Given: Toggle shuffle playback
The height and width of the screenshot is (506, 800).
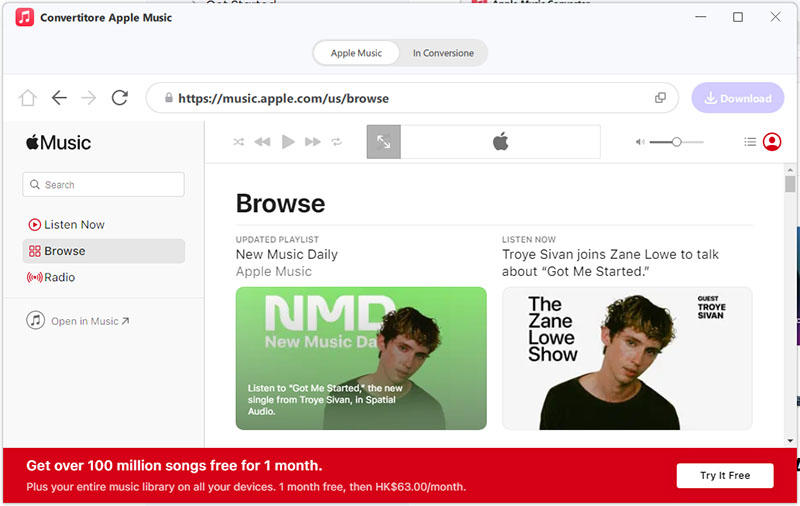Looking at the screenshot, I should pos(238,142).
